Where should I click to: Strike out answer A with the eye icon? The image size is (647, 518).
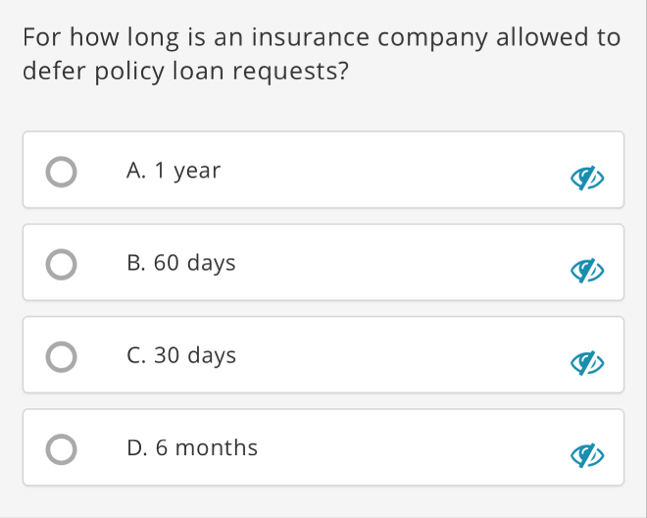click(587, 178)
